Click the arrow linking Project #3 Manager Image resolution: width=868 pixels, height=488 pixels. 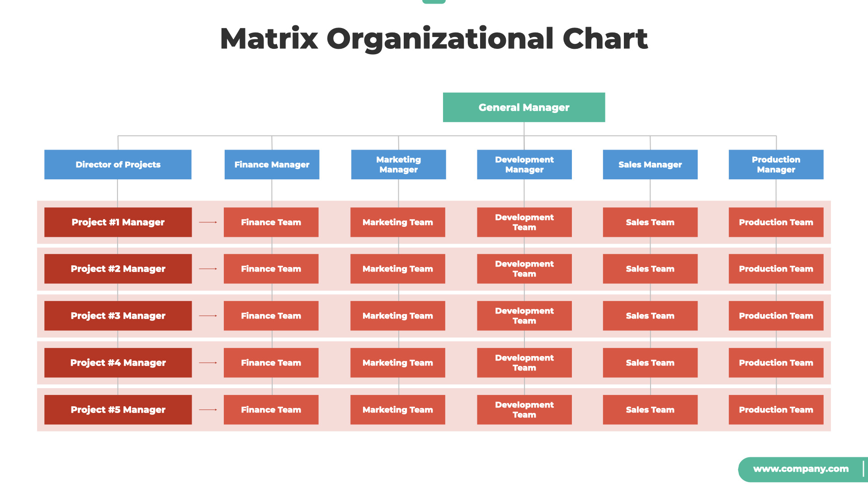pos(208,316)
